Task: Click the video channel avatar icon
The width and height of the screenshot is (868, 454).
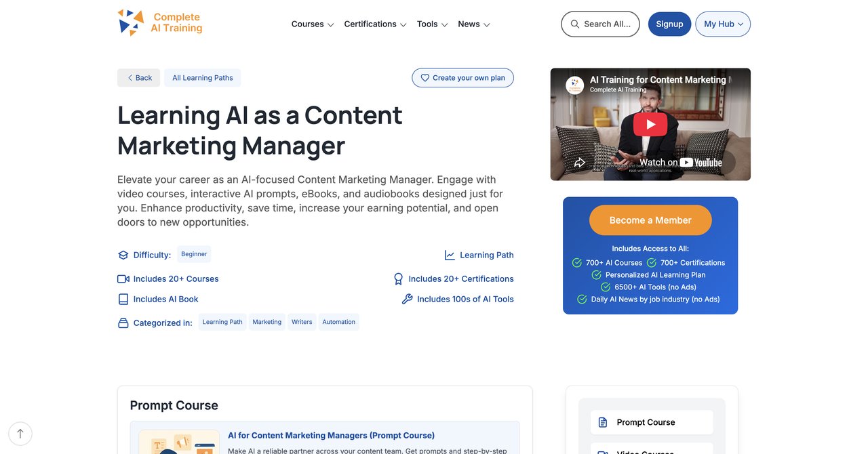Action: click(575, 85)
